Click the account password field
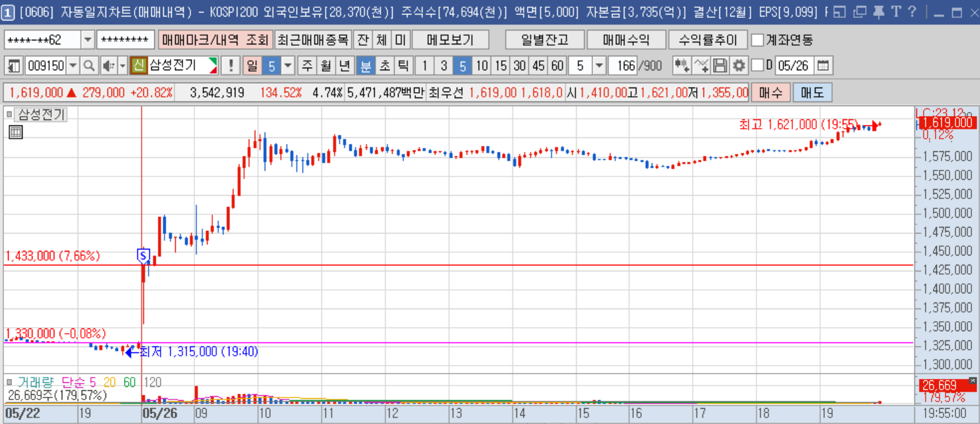 point(126,40)
